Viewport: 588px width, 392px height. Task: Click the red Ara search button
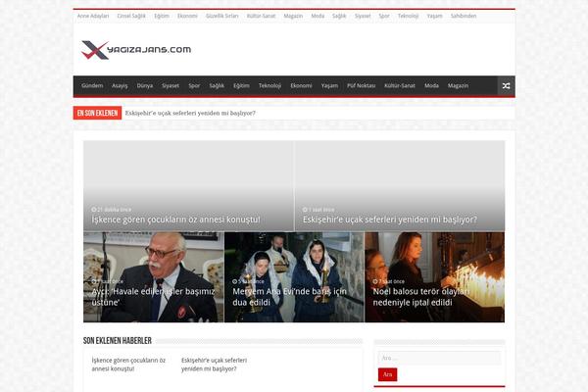387,374
